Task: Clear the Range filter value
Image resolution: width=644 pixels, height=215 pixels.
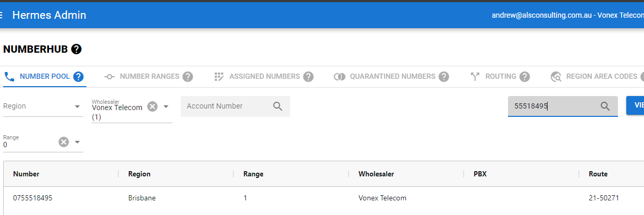Action: point(64,142)
